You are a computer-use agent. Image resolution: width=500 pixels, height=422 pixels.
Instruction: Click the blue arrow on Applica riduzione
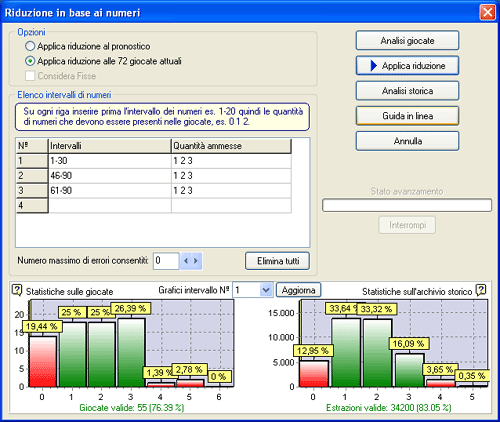click(374, 66)
